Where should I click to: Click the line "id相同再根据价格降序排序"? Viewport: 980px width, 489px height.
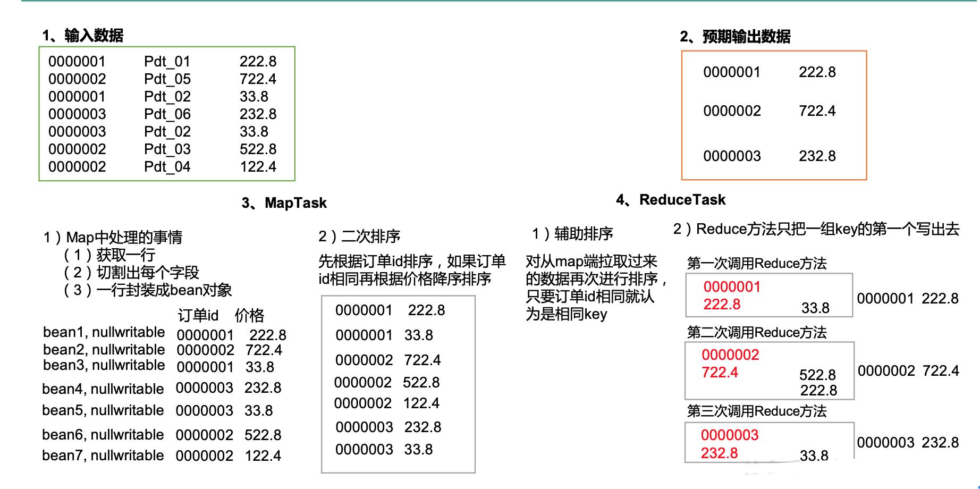[405, 279]
